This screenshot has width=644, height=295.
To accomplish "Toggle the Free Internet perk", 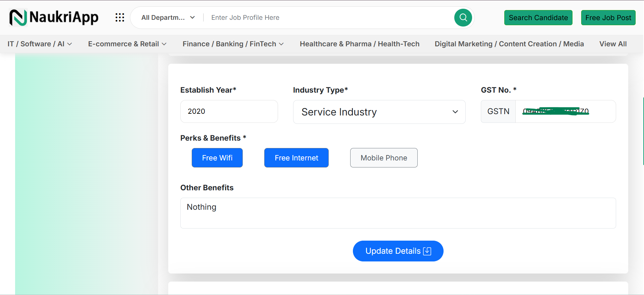I will [x=296, y=158].
